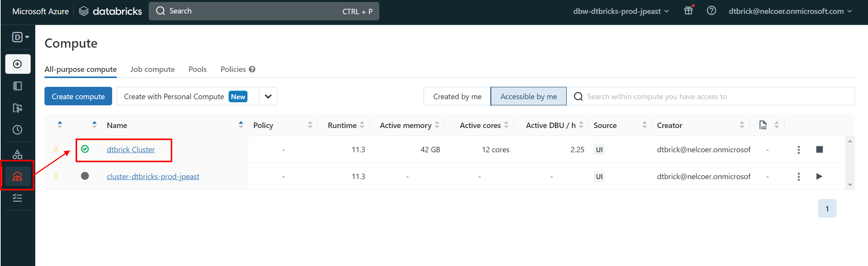The image size is (868, 266).
Task: Open the gift icon in the header
Action: coord(688,11)
